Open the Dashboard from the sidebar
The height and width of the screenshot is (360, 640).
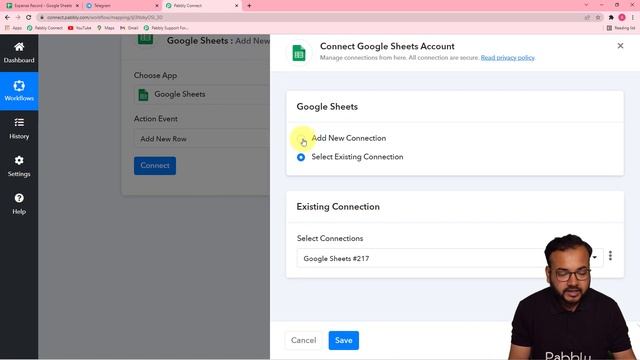(19, 53)
